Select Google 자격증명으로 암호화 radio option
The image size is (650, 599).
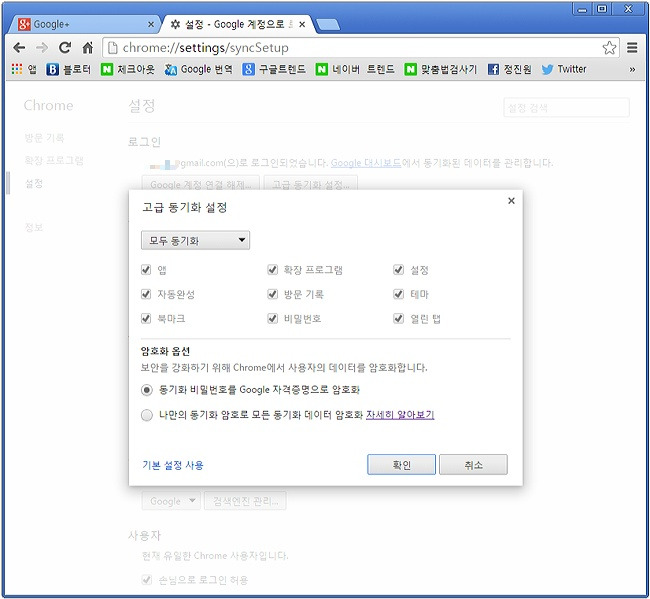(x=147, y=390)
